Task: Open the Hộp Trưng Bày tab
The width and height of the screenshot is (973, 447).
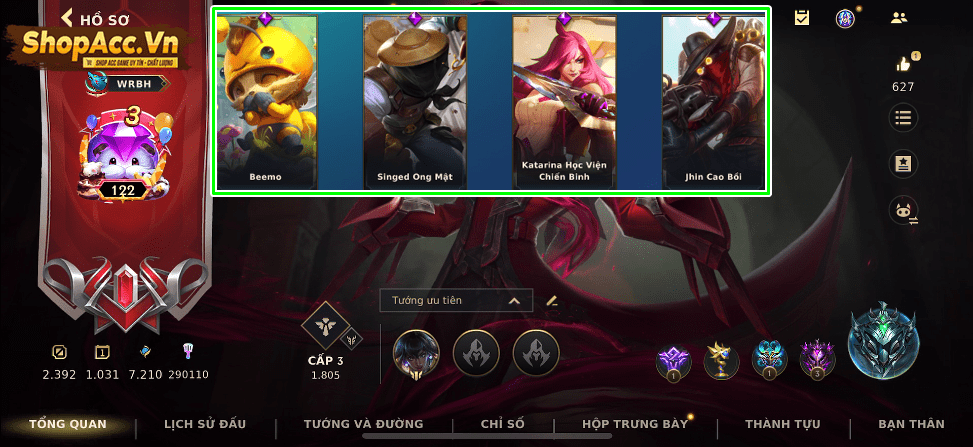Action: tap(635, 424)
